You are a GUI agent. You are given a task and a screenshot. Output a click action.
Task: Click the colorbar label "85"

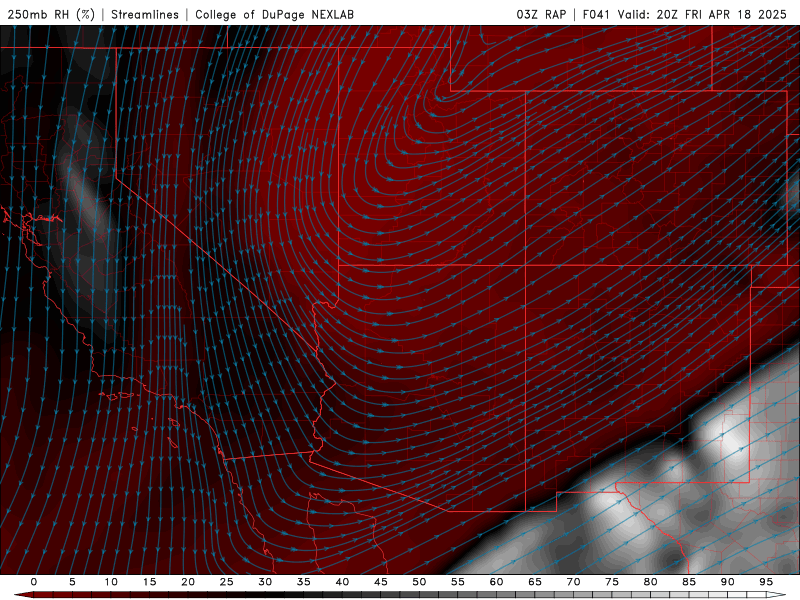pos(689,582)
